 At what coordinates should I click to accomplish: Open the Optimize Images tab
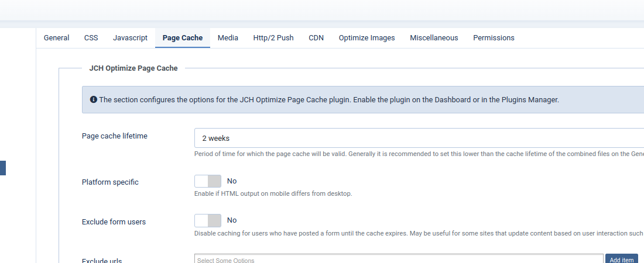pyautogui.click(x=366, y=38)
